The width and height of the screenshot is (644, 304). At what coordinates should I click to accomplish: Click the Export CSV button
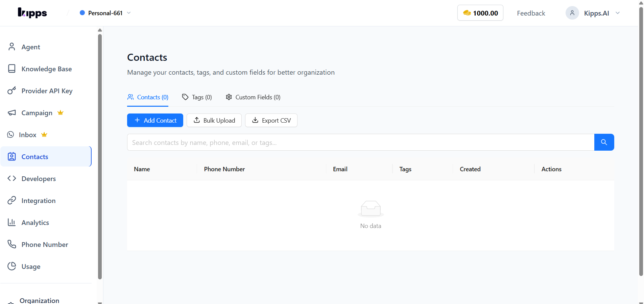click(x=271, y=120)
